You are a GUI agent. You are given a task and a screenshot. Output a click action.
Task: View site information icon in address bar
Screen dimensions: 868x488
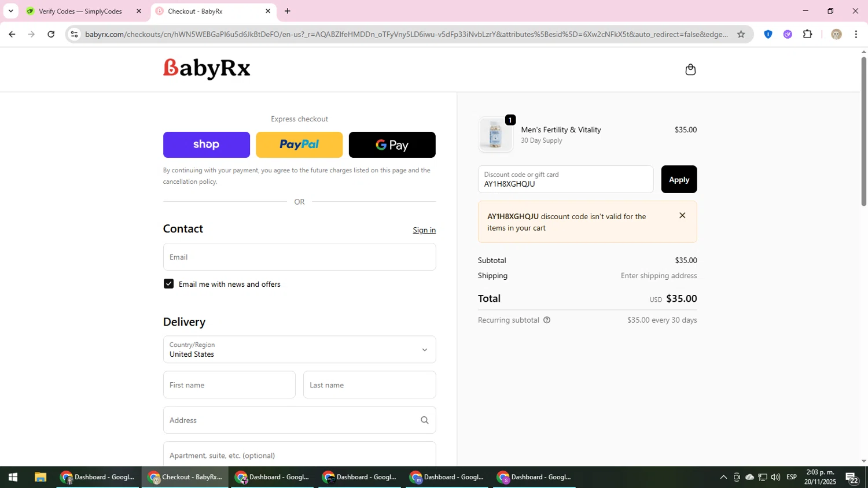74,34
